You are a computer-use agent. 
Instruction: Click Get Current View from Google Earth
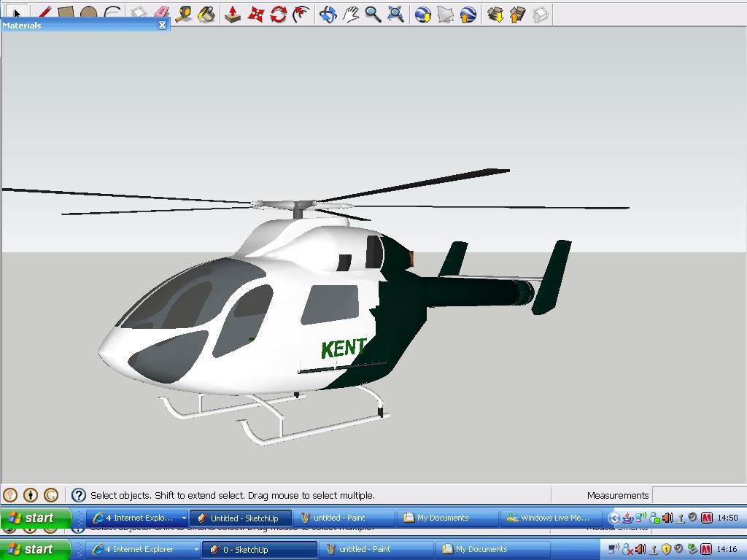point(422,15)
